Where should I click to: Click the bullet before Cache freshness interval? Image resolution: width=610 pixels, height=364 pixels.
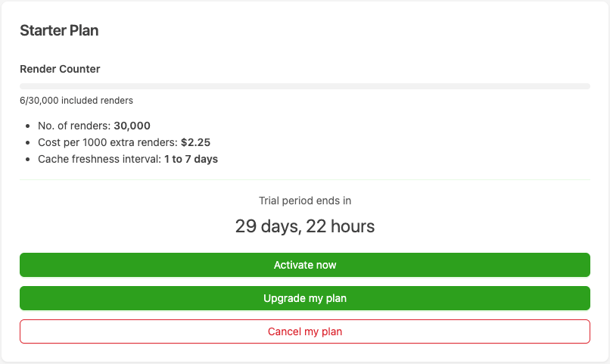[x=27, y=160]
